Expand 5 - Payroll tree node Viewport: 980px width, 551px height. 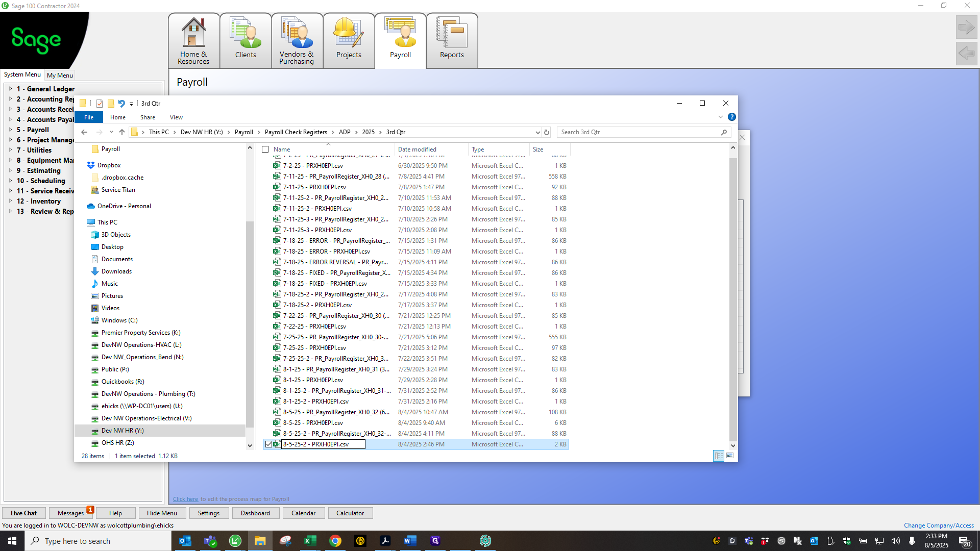(x=10, y=130)
